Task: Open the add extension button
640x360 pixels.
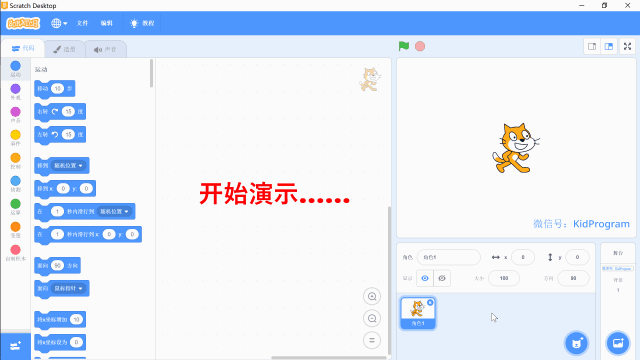Action: coord(16,347)
